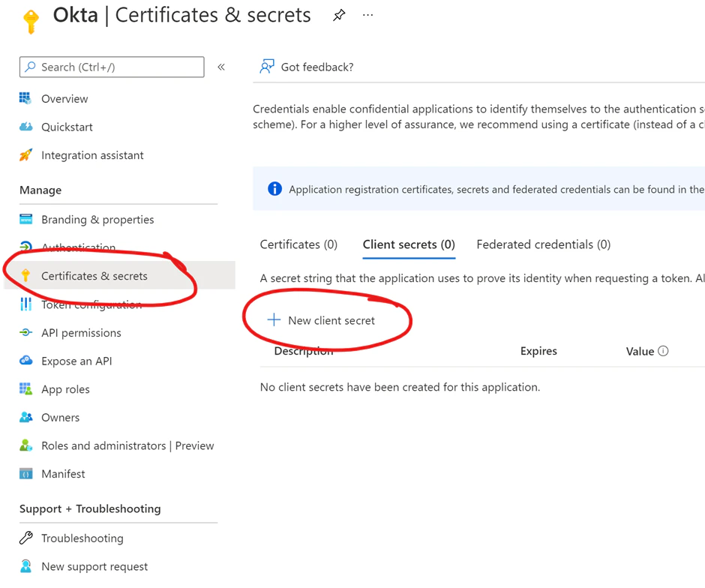Switch to the Certificates tab
Screen dimensions: 705x588
coord(298,244)
